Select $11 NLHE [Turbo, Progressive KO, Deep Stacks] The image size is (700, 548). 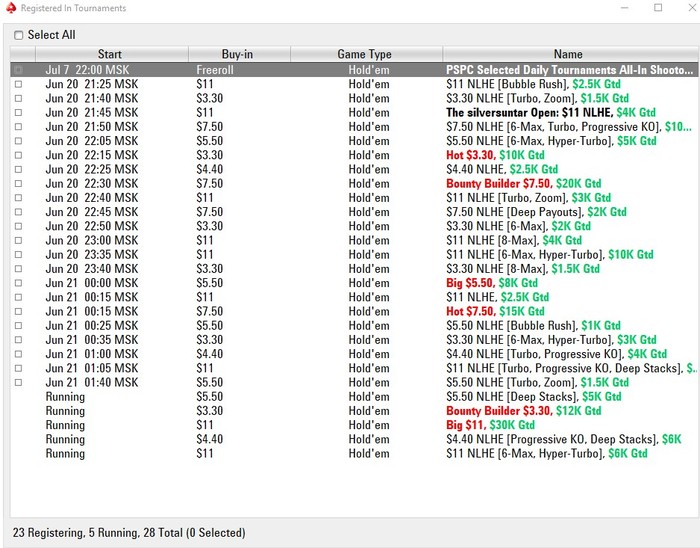coord(354,369)
